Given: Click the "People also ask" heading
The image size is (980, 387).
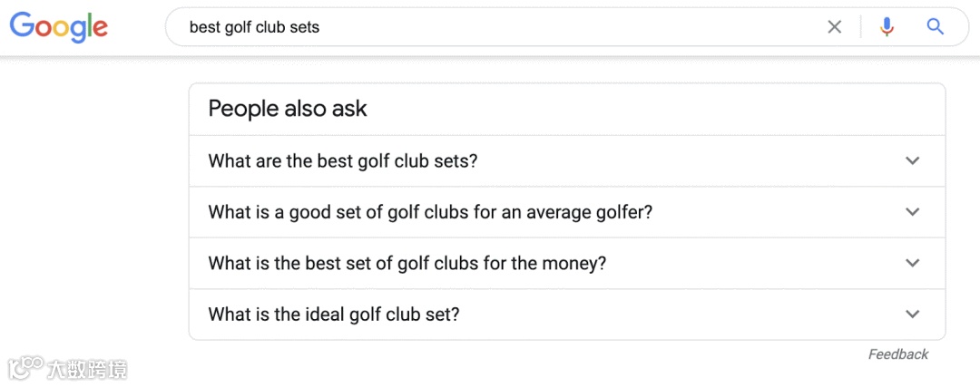Looking at the screenshot, I should click(288, 109).
